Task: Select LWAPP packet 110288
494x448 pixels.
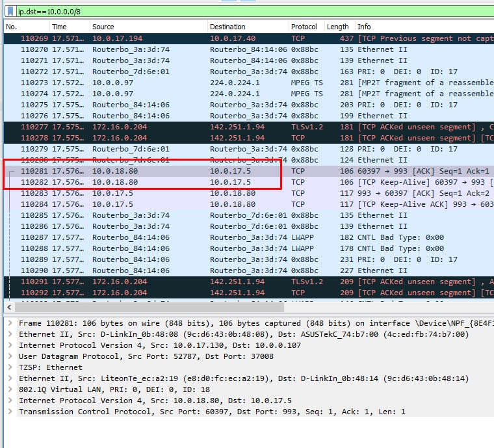Action: tap(249, 248)
